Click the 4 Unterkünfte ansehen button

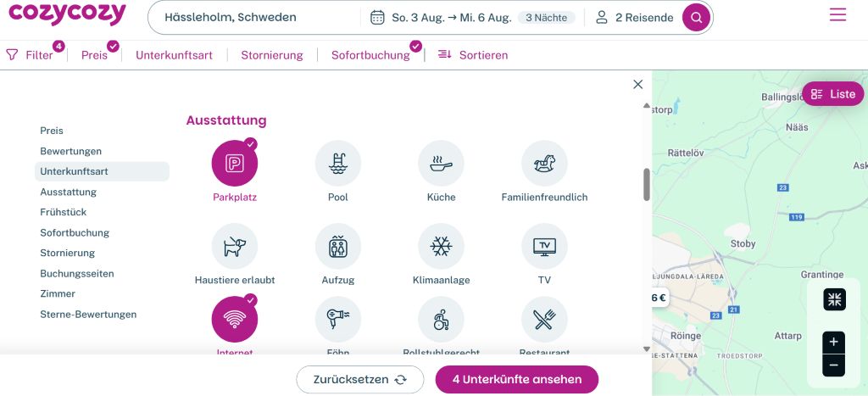[517, 380]
